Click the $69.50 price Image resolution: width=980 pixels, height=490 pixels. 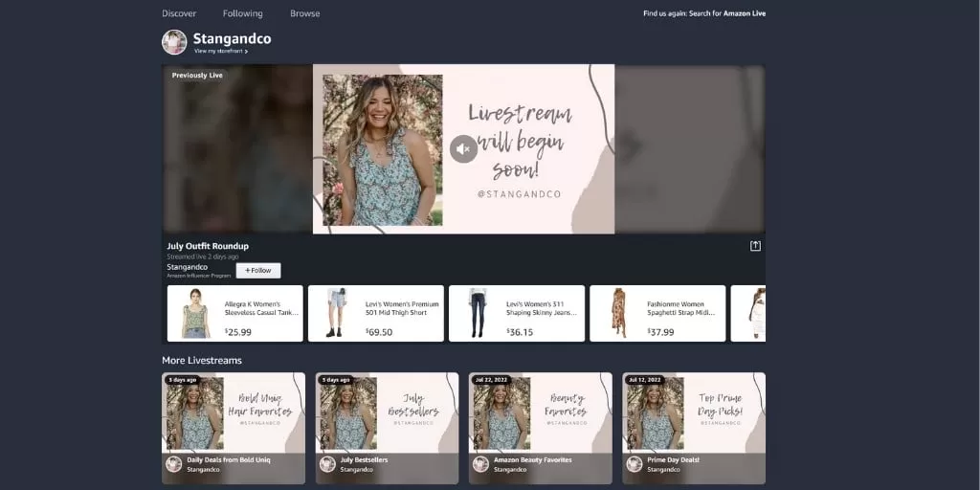coord(379,332)
